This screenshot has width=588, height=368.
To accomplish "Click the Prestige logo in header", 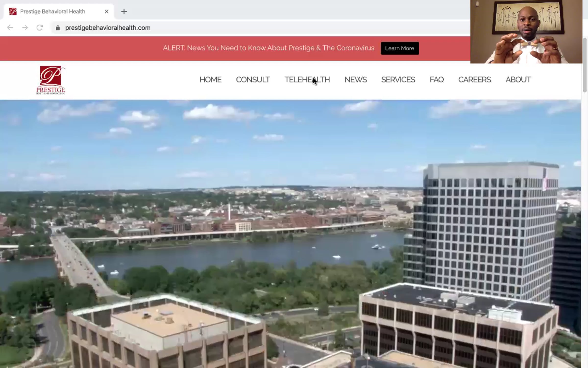I will (x=51, y=80).
